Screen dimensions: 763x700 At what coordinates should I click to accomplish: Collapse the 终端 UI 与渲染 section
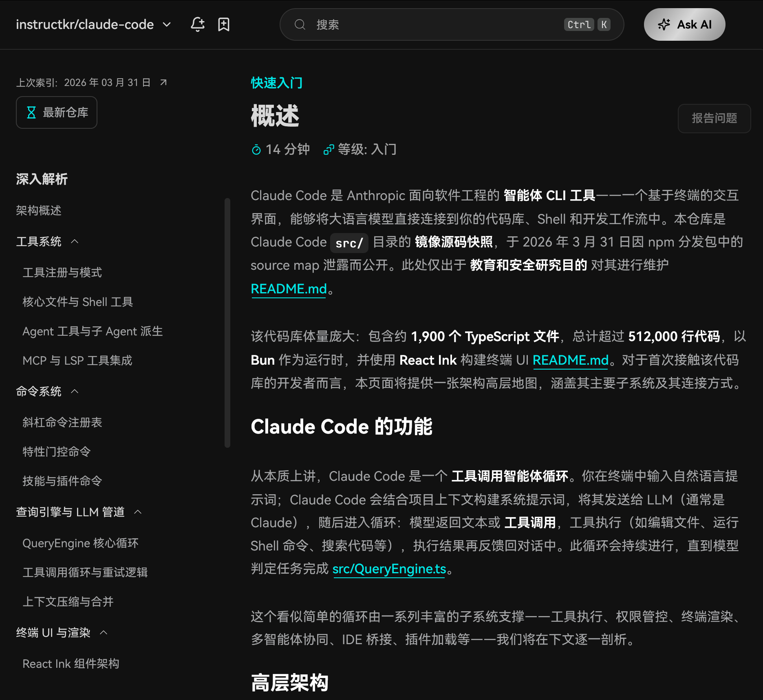(x=104, y=632)
